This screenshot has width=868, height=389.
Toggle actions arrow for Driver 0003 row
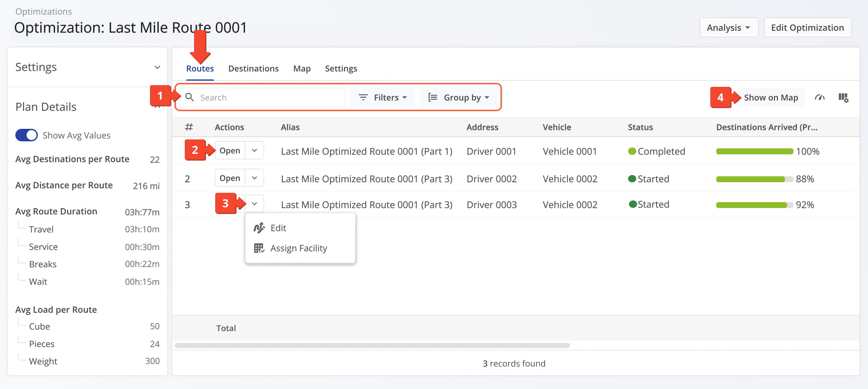click(x=254, y=204)
